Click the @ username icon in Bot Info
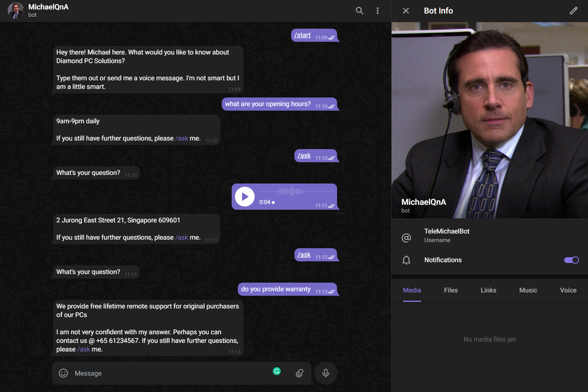The width and height of the screenshot is (588, 392). pyautogui.click(x=406, y=238)
